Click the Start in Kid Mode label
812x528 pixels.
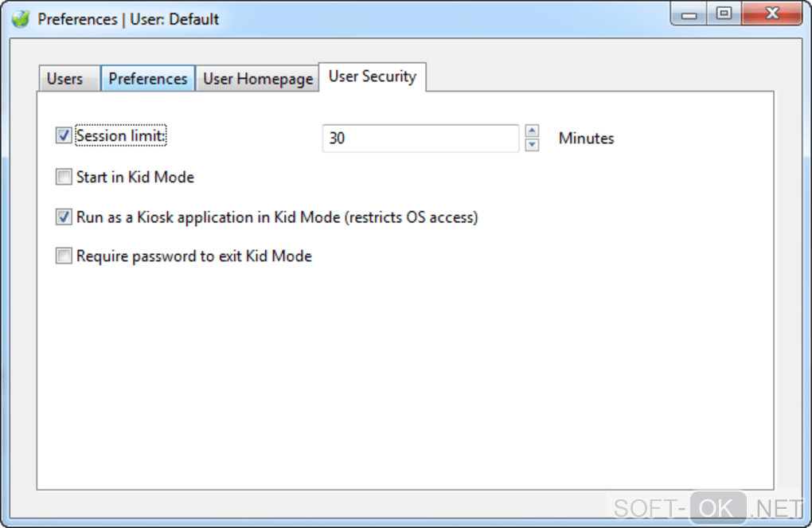tap(135, 177)
